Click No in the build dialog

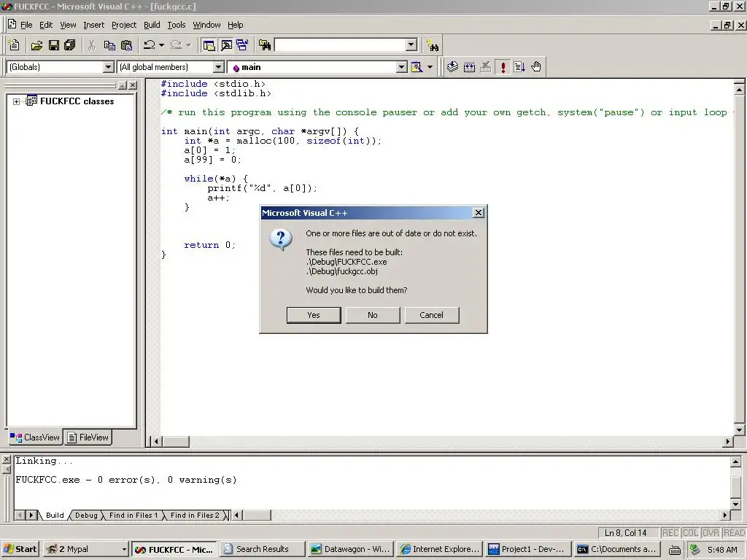click(373, 315)
